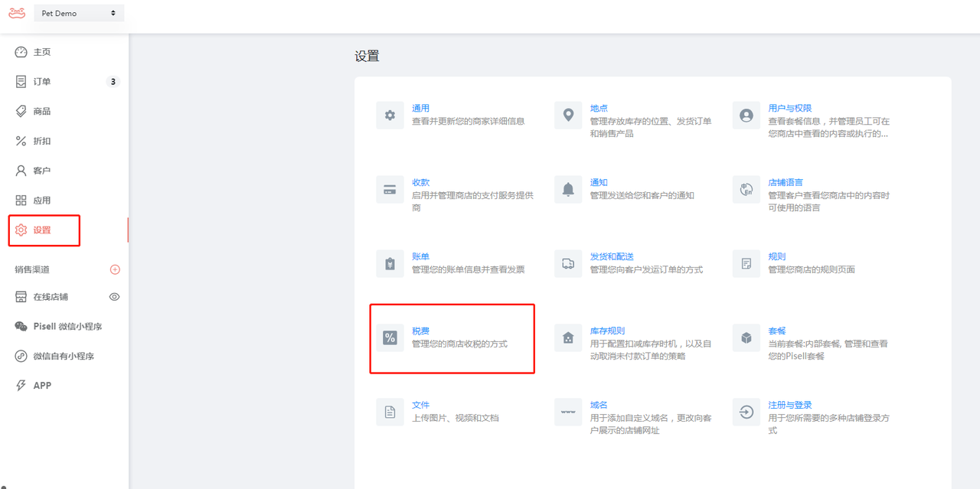Open the 库存规则 settings link
The image size is (980, 489).
(x=607, y=331)
